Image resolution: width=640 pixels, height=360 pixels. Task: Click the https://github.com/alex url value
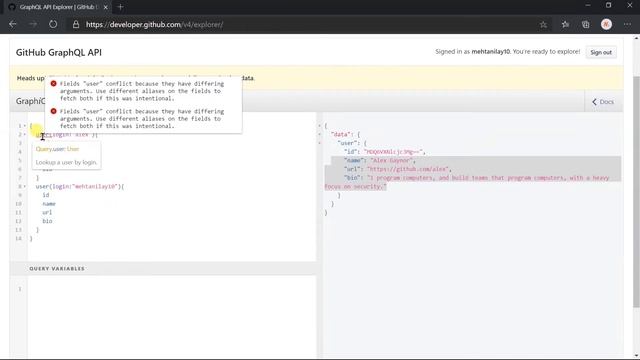click(x=408, y=169)
